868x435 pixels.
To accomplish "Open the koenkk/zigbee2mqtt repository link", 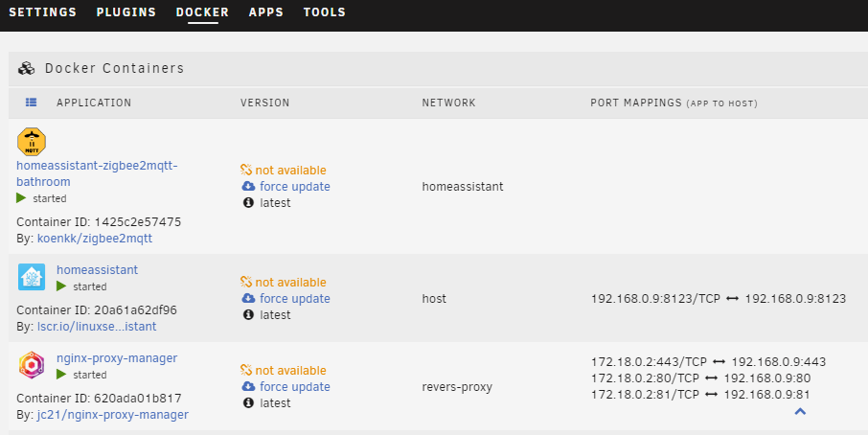I will coord(95,239).
